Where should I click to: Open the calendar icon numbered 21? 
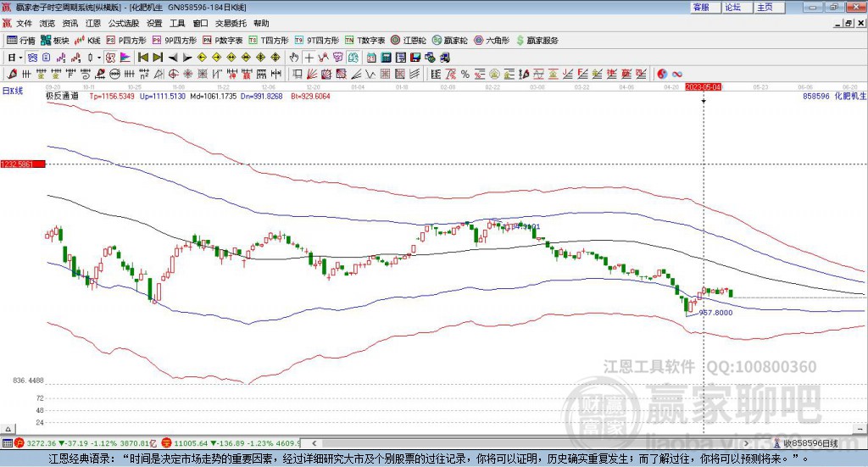click(371, 58)
